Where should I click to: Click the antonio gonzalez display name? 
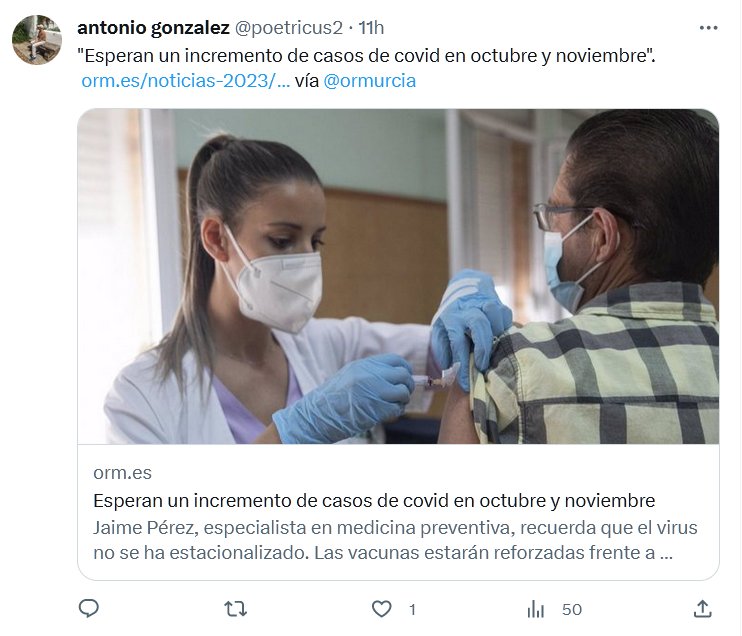point(153,28)
